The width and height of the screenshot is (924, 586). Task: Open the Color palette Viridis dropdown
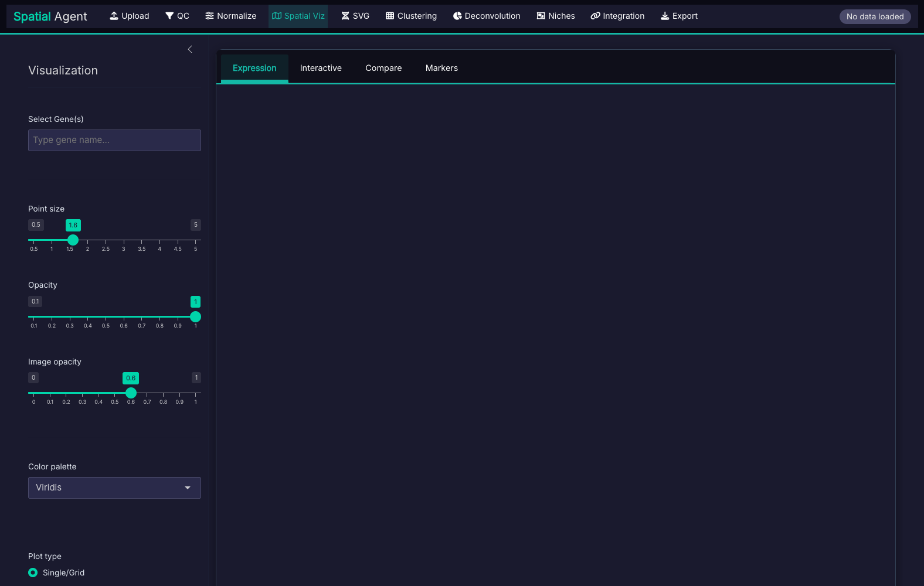pyautogui.click(x=114, y=488)
